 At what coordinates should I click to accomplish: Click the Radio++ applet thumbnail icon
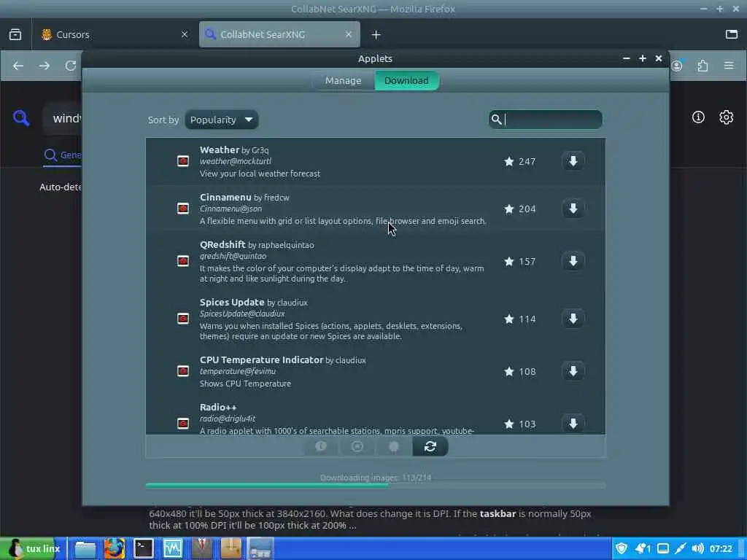(183, 424)
